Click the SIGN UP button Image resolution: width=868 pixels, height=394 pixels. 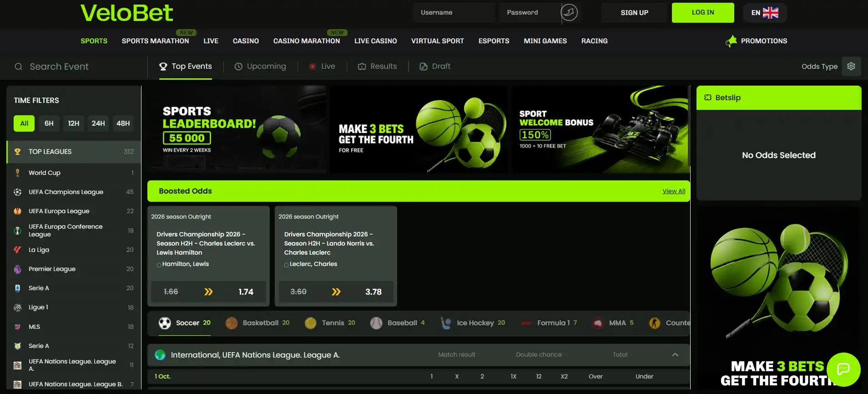coord(634,13)
